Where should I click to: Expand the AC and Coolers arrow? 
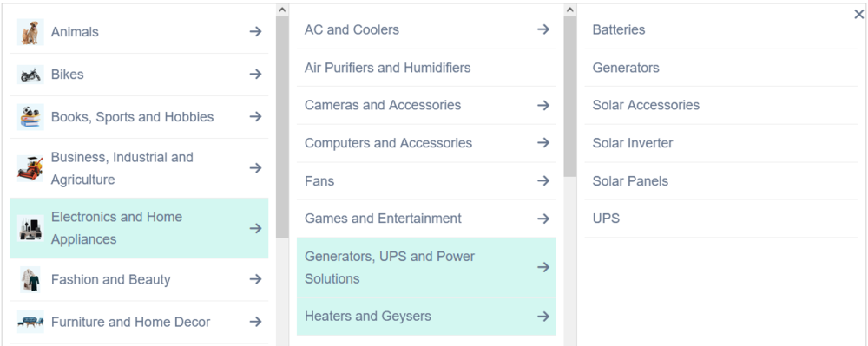point(543,29)
